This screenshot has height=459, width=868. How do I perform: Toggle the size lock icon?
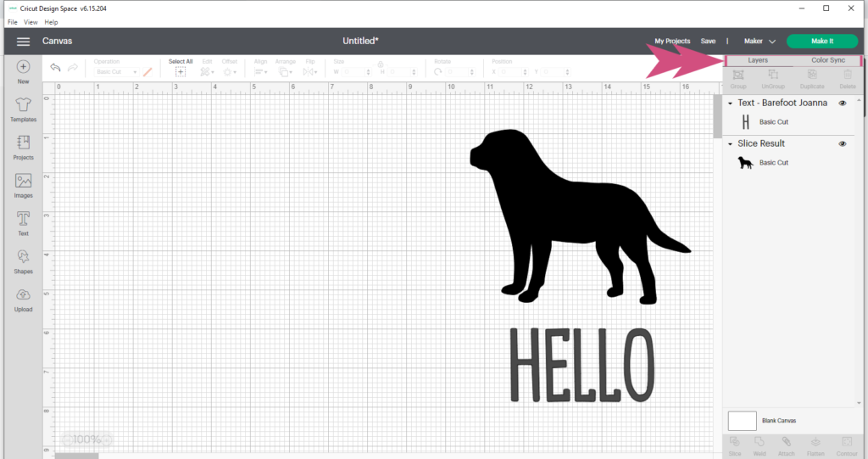pyautogui.click(x=381, y=64)
